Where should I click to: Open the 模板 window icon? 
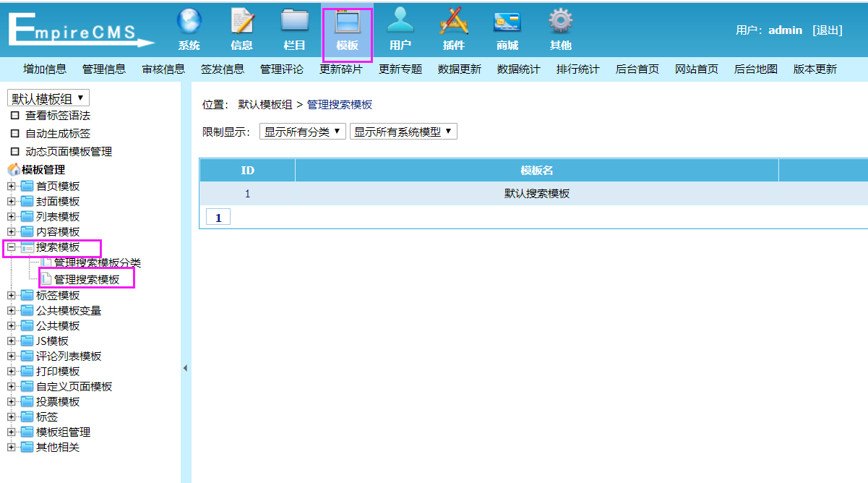click(x=348, y=21)
